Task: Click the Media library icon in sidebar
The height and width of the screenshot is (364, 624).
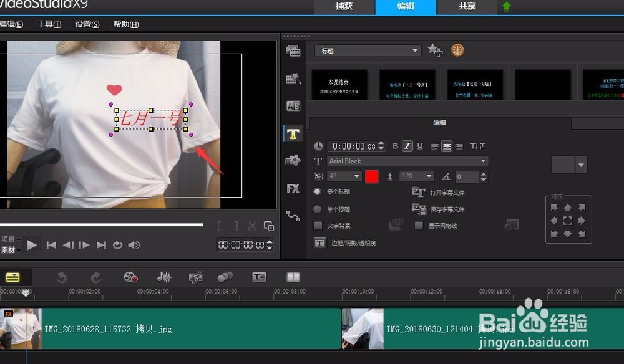Action: [x=293, y=52]
